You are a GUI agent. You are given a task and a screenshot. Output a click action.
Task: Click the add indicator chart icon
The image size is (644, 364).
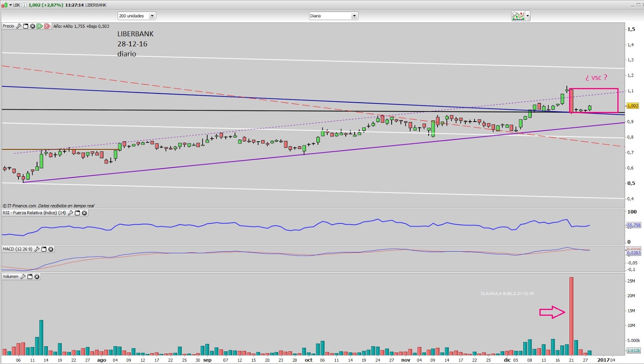click(518, 16)
